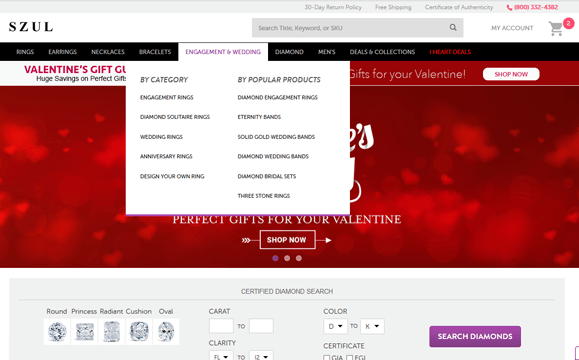Open the Rings menu

[x=25, y=52]
